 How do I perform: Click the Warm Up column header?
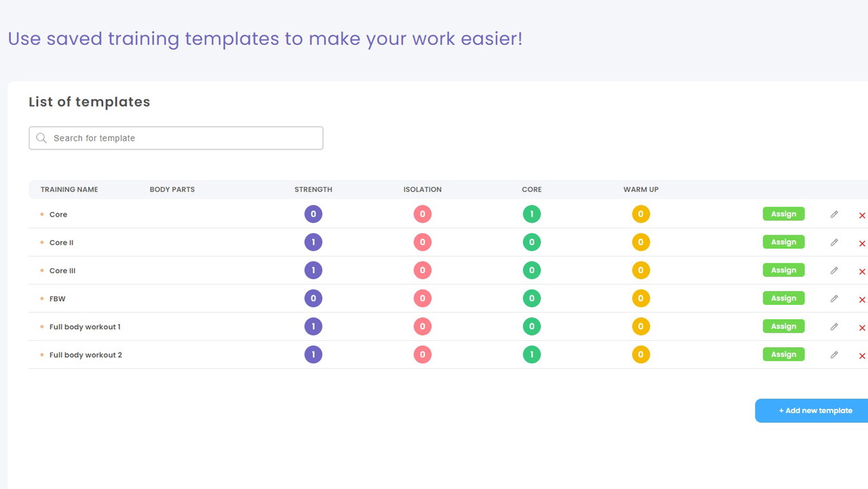click(x=641, y=189)
